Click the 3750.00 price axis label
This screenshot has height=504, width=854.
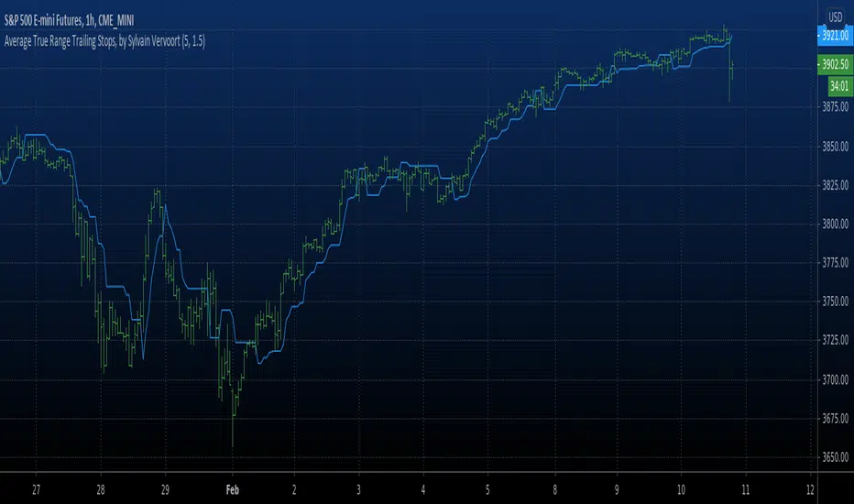[x=835, y=301]
